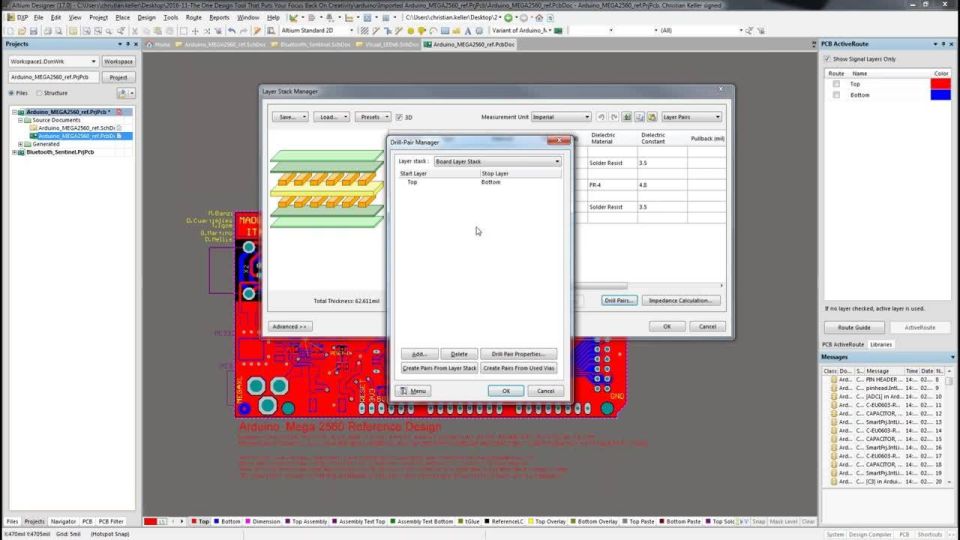The width and height of the screenshot is (960, 540).
Task: Click the red current-layer color box in the layer bar
Action: (151, 522)
